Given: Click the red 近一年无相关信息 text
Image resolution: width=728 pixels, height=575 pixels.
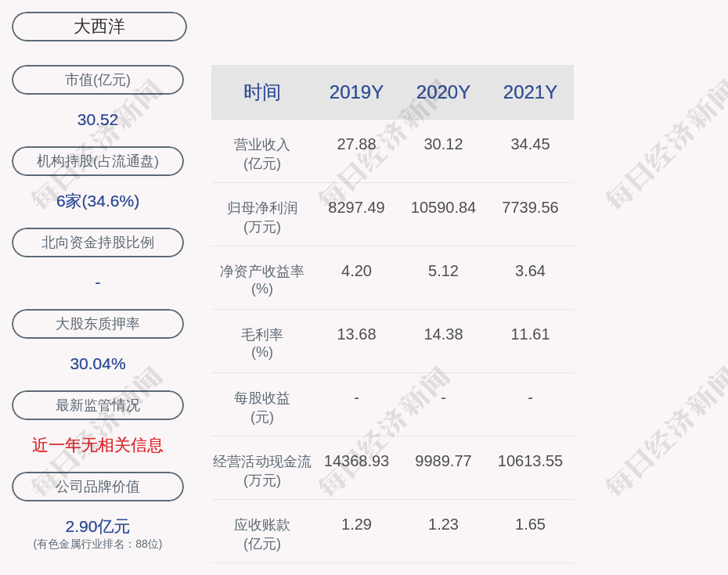Looking at the screenshot, I should [x=98, y=445].
